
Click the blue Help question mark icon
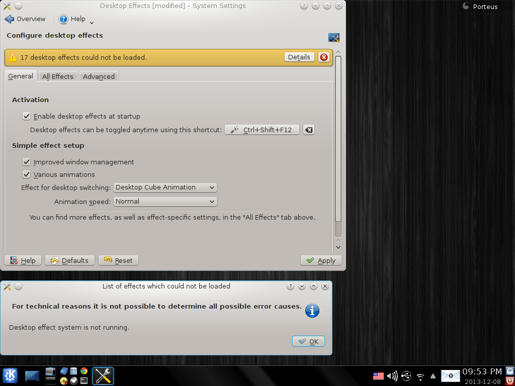pyautogui.click(x=63, y=19)
